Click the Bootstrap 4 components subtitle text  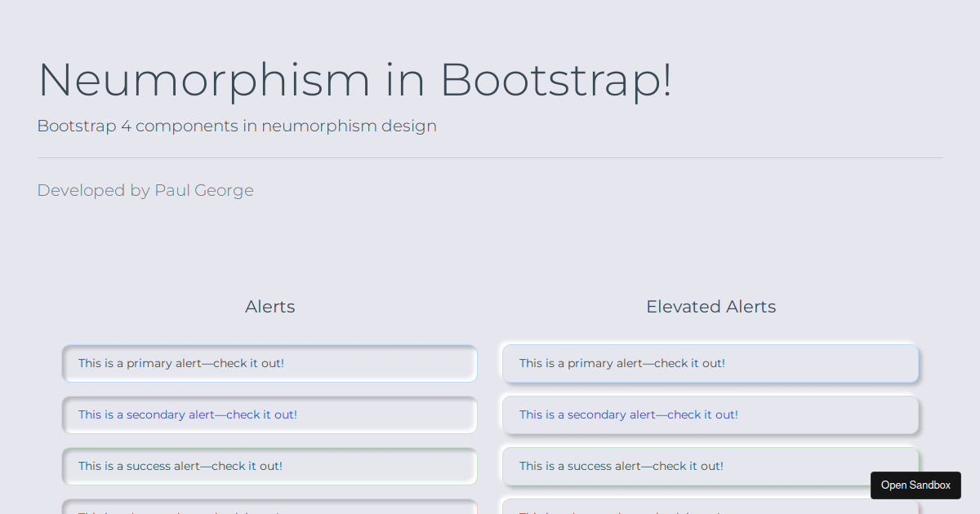(x=237, y=126)
